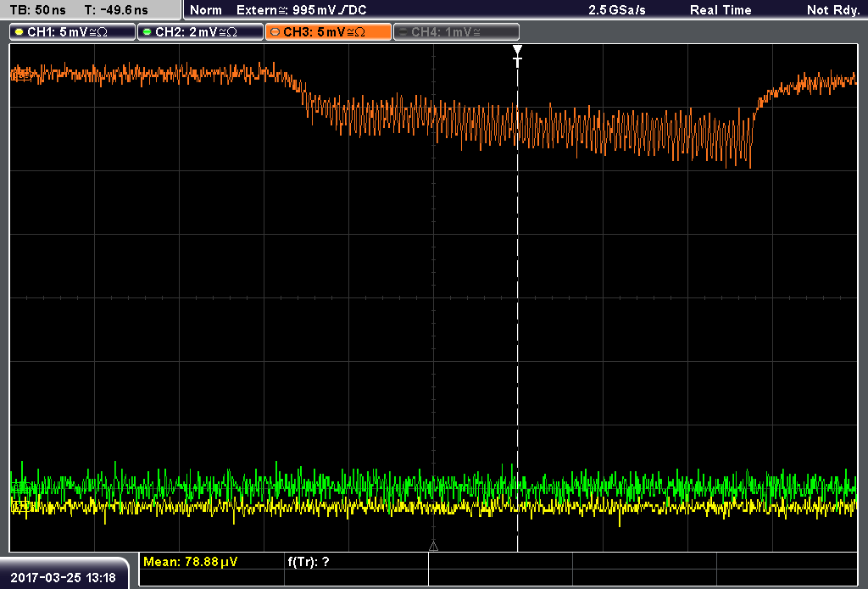This screenshot has height=589, width=868.
Task: Click the f(Tr): ? trigger frequency readout
Action: click(309, 562)
